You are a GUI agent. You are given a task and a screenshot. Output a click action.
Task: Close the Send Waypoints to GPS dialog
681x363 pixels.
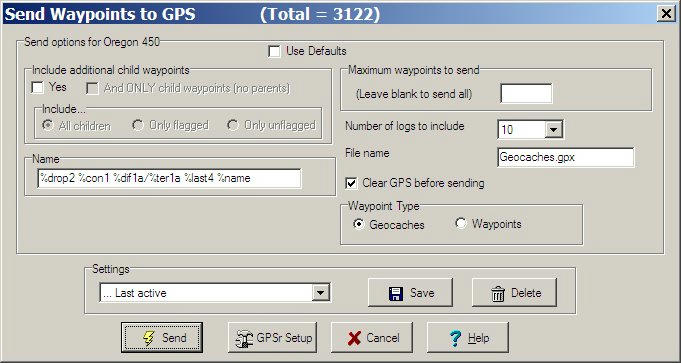coord(666,14)
